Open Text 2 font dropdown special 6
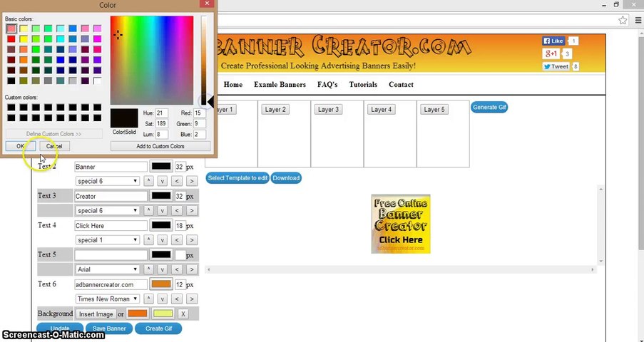 (108, 181)
